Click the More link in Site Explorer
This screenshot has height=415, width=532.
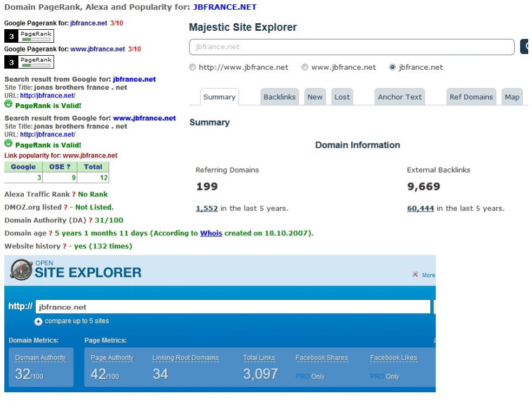[428, 275]
